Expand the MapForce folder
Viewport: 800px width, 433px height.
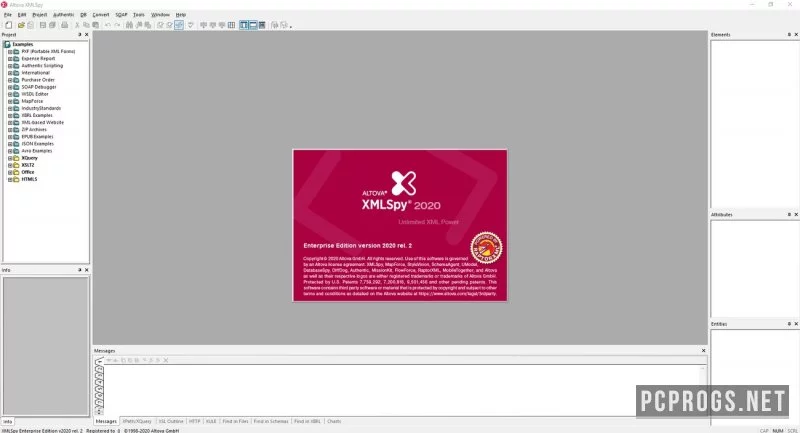tap(10, 101)
